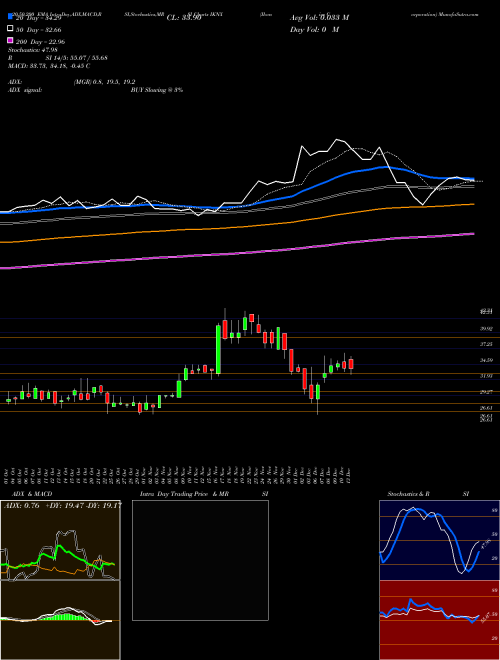Viewport: 500px width, 660px height.
Task: Click the white 50 Day legend swatch
Action: [10, 29]
